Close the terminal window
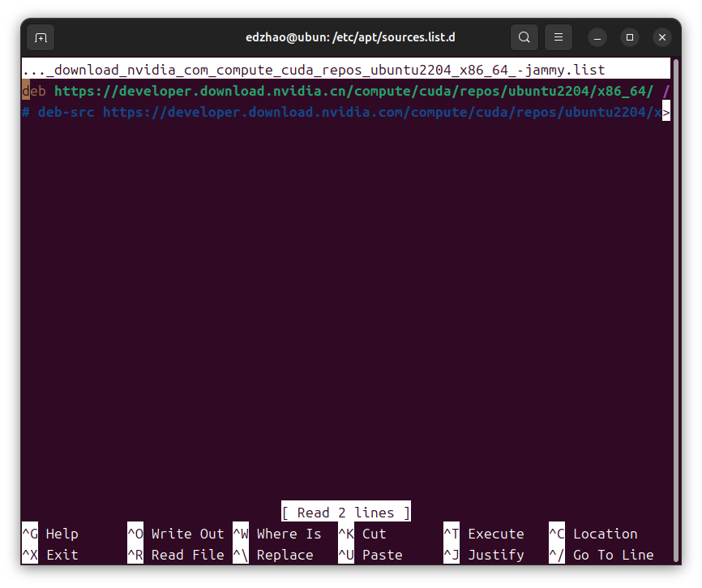The width and height of the screenshot is (702, 588). [662, 37]
